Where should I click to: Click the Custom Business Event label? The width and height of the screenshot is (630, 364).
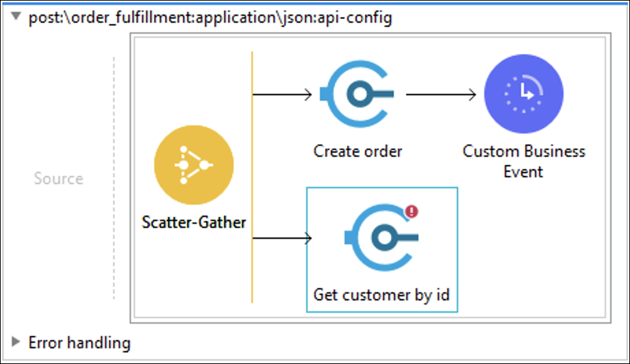point(524,161)
